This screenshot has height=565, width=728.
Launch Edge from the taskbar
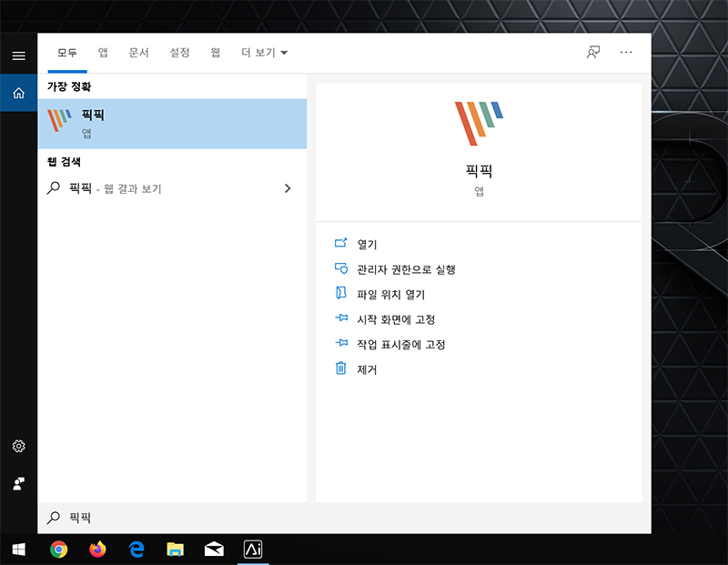(x=136, y=550)
